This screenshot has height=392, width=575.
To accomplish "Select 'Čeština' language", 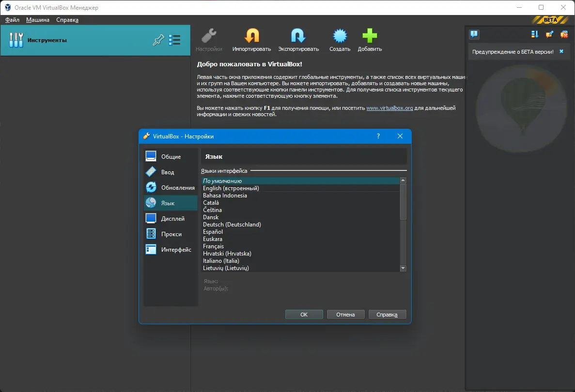I will (300, 210).
